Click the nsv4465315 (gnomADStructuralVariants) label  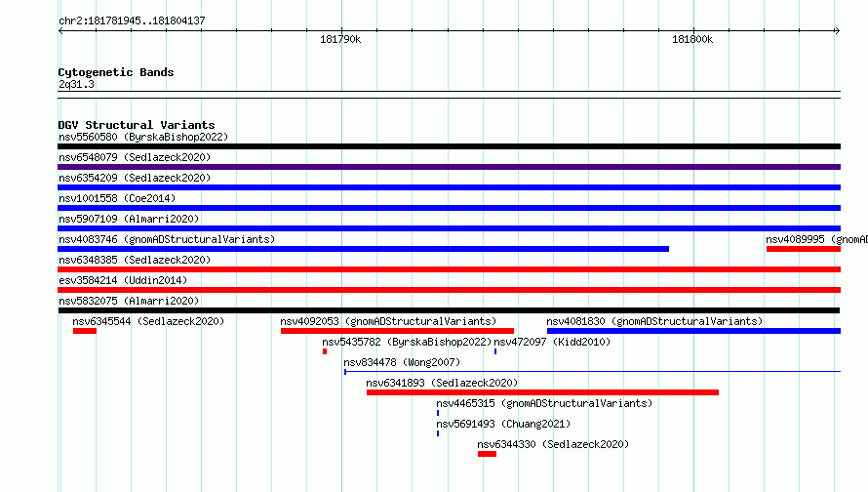pos(544,403)
